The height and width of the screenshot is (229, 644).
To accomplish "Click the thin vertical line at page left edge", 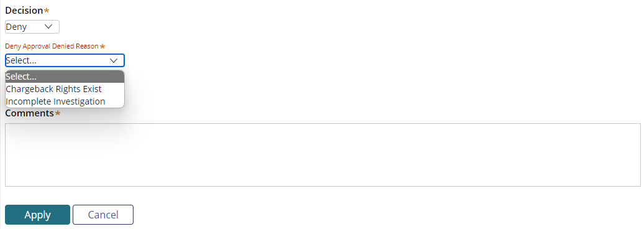I will click(x=1, y=115).
